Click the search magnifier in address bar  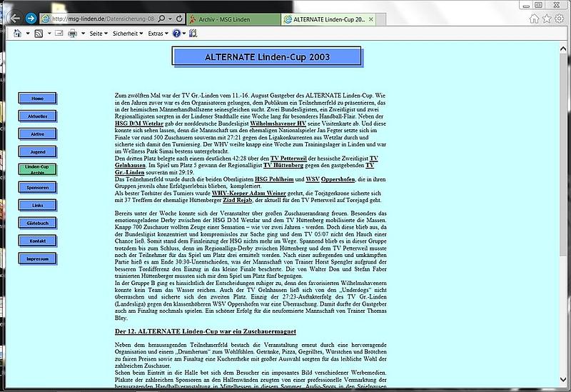pos(161,19)
